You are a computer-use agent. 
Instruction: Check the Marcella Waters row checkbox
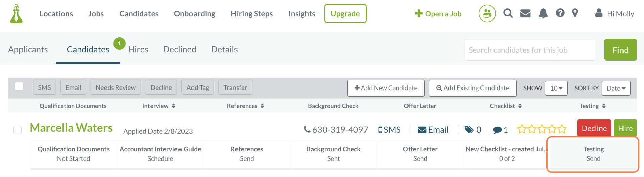[x=17, y=130]
